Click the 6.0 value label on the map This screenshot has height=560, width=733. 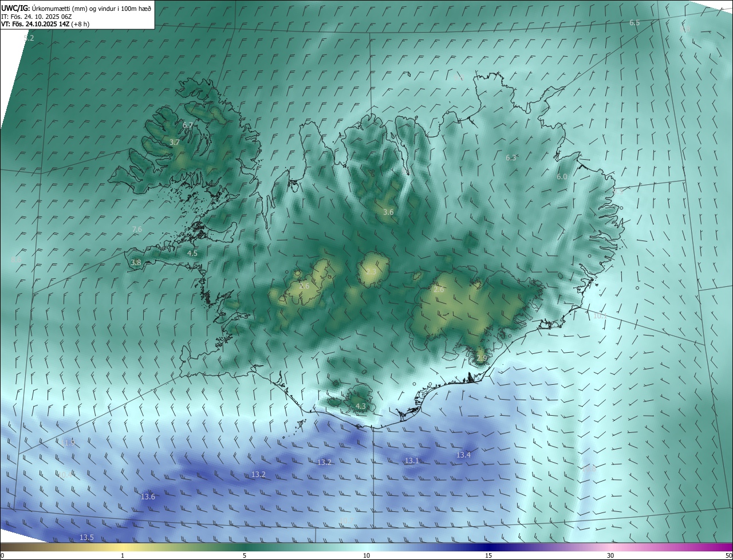pyautogui.click(x=562, y=177)
